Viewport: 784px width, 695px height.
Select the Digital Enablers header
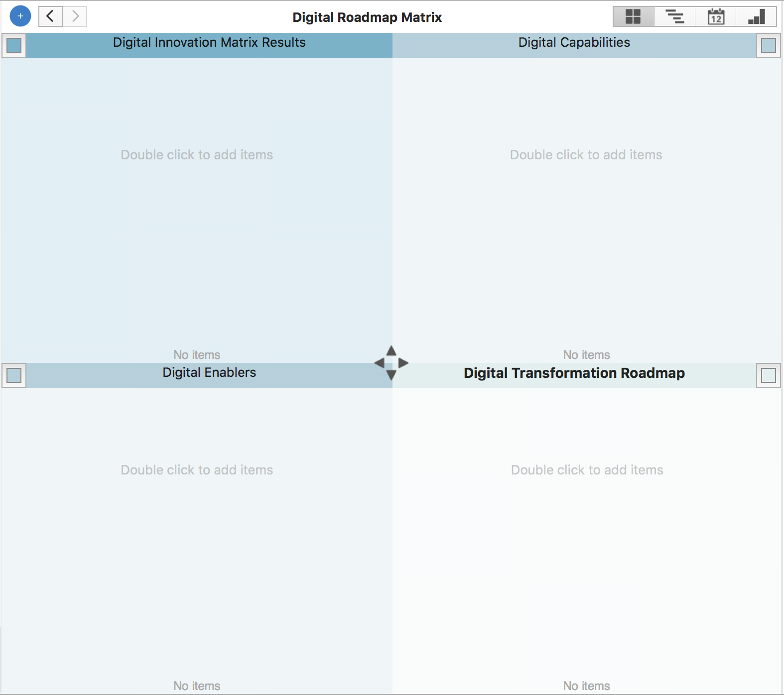coord(209,373)
